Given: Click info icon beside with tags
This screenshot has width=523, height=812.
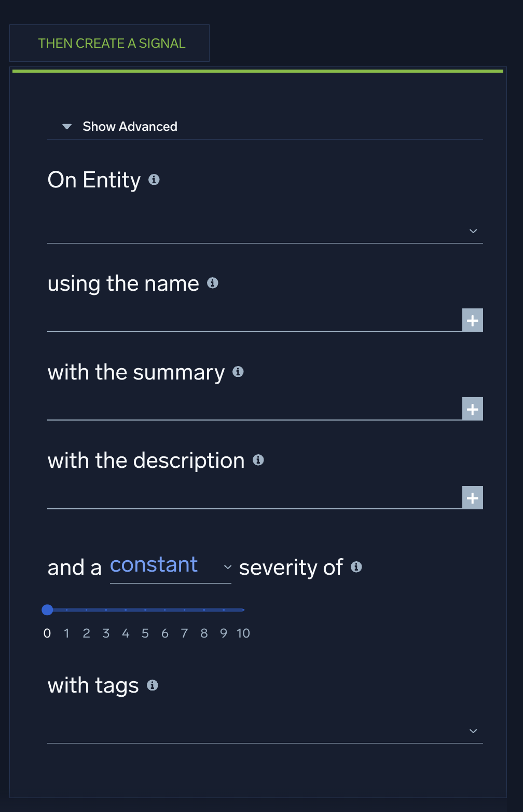Looking at the screenshot, I should pos(152,685).
